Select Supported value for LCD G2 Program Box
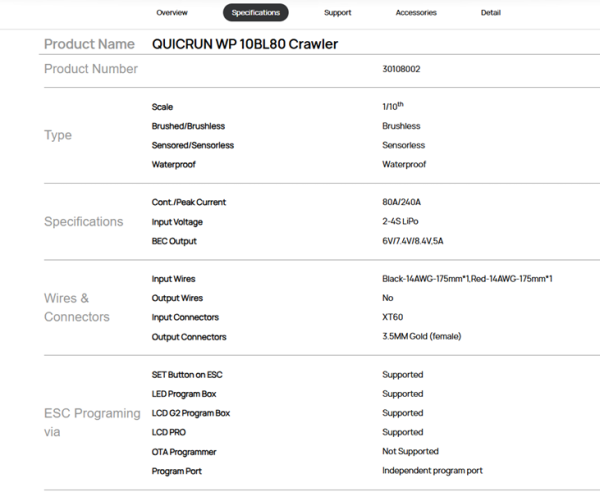Screen dimensions: 600x492 403,413
